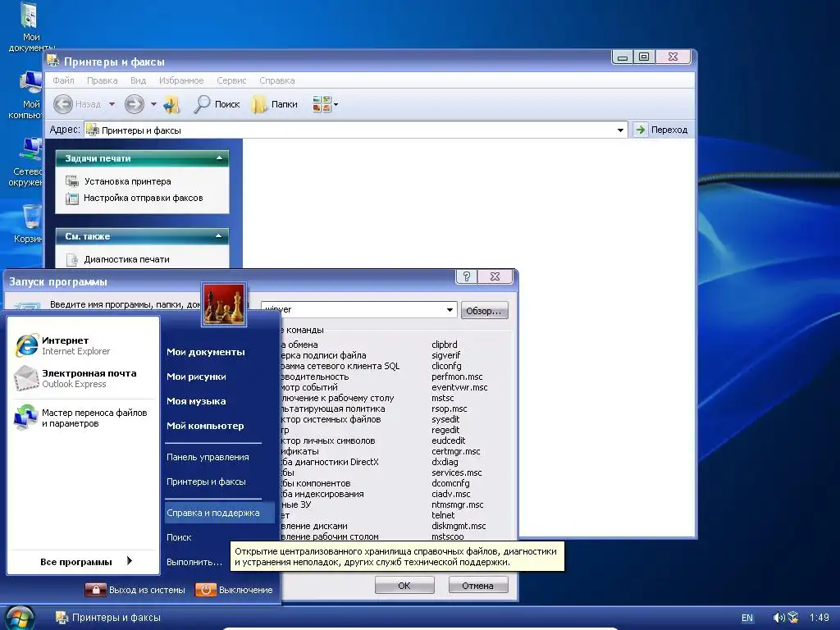Click Установка принтера link

click(x=127, y=181)
